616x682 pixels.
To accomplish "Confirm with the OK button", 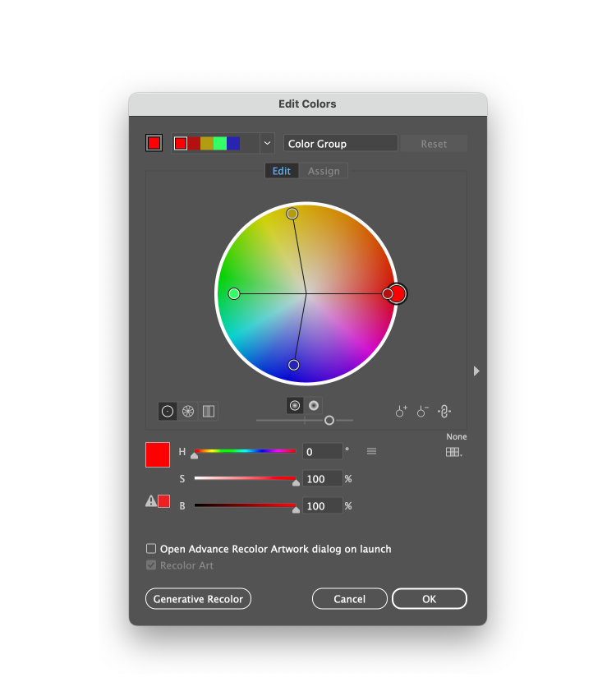I will point(429,599).
